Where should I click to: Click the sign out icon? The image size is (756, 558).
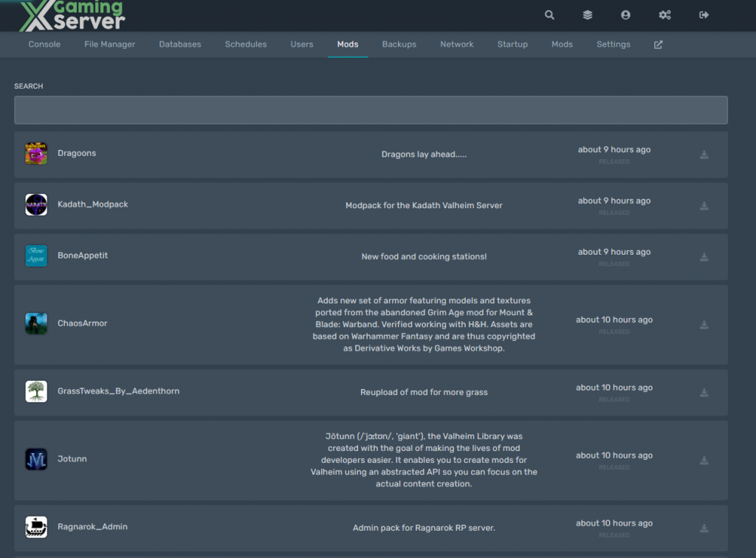pos(704,15)
